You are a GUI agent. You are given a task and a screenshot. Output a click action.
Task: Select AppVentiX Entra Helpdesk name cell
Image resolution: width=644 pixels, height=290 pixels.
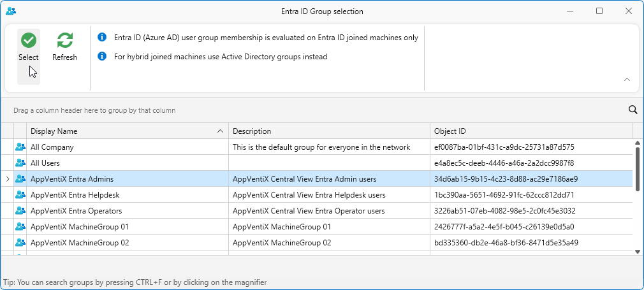[128, 194]
